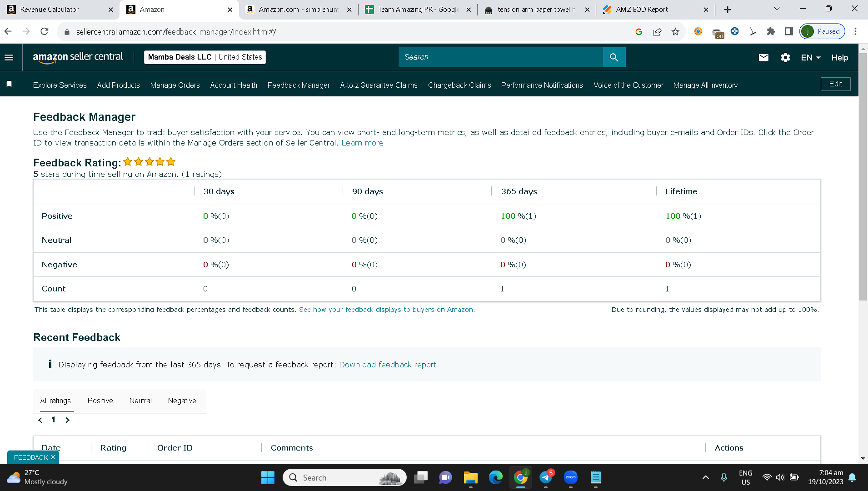Click the Download feedback report link
Image resolution: width=868 pixels, height=491 pixels.
[388, 365]
